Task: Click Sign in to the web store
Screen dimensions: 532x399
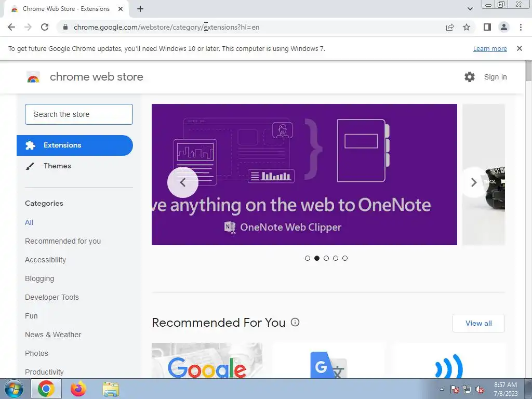Action: coord(495,77)
